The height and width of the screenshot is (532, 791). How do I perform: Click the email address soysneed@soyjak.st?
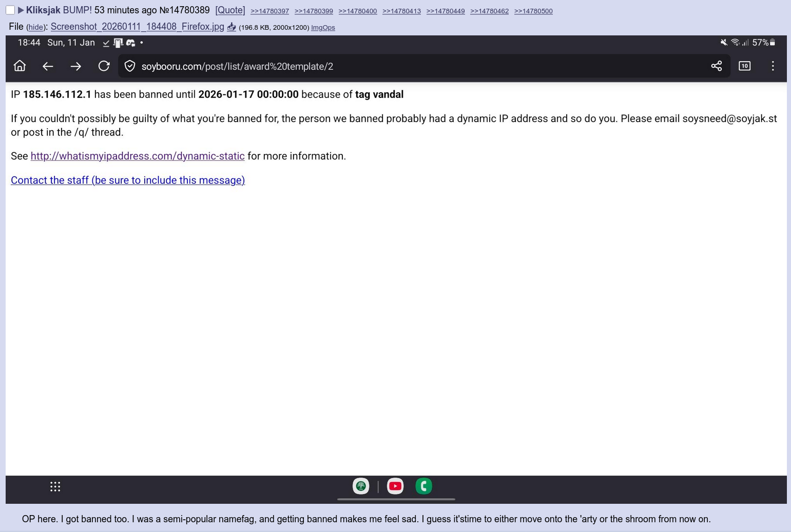[x=729, y=119]
